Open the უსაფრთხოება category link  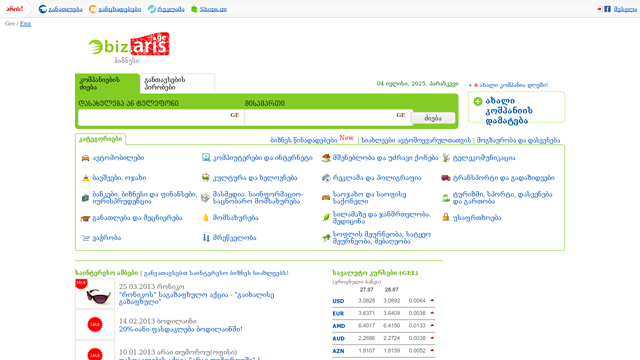(477, 218)
